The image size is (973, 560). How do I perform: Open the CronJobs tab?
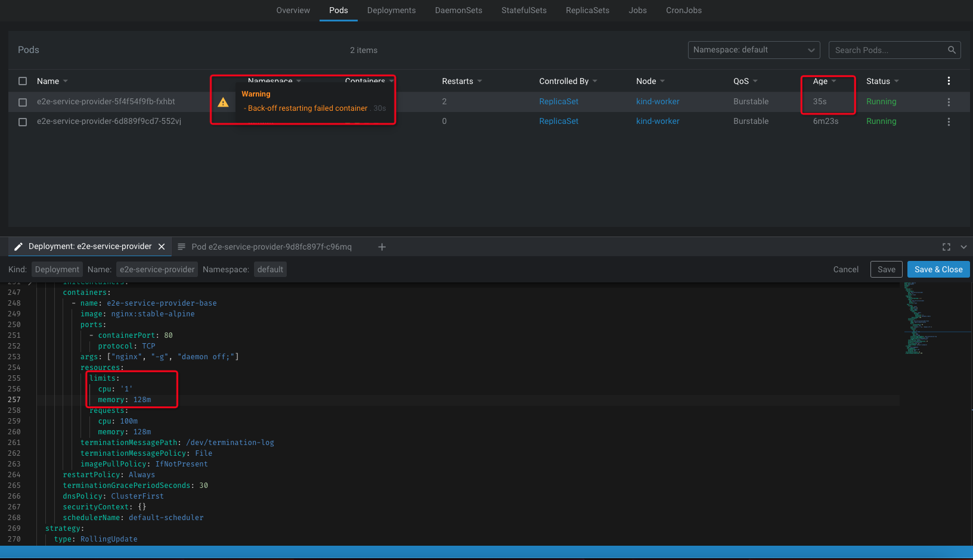[684, 10]
